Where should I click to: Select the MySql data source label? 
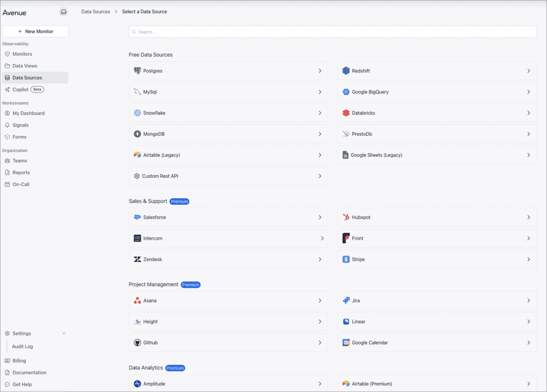pyautogui.click(x=150, y=92)
